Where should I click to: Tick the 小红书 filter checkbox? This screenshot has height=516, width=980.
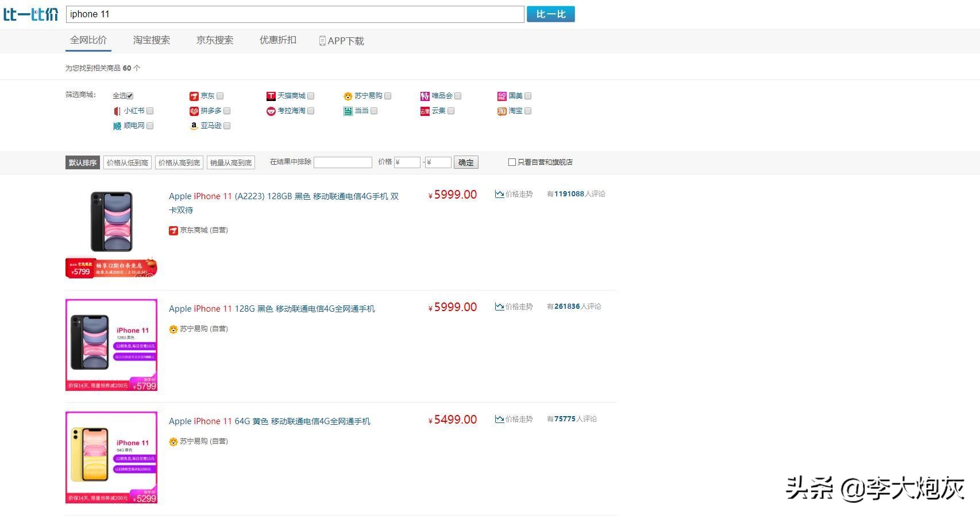(x=150, y=111)
